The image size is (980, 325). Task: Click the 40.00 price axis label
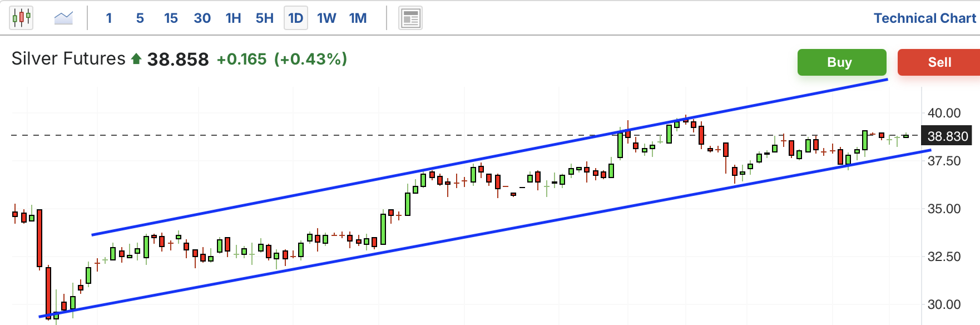[944, 113]
